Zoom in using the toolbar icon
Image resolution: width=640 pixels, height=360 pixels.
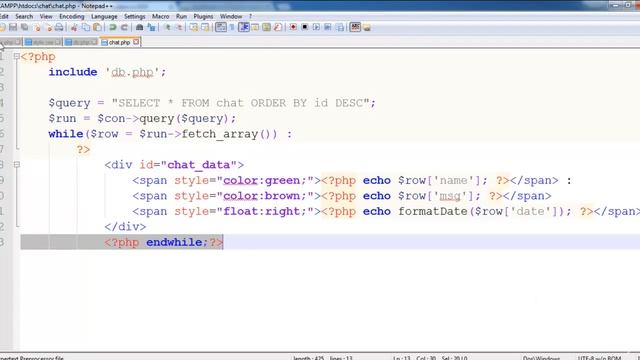tap(168, 27)
